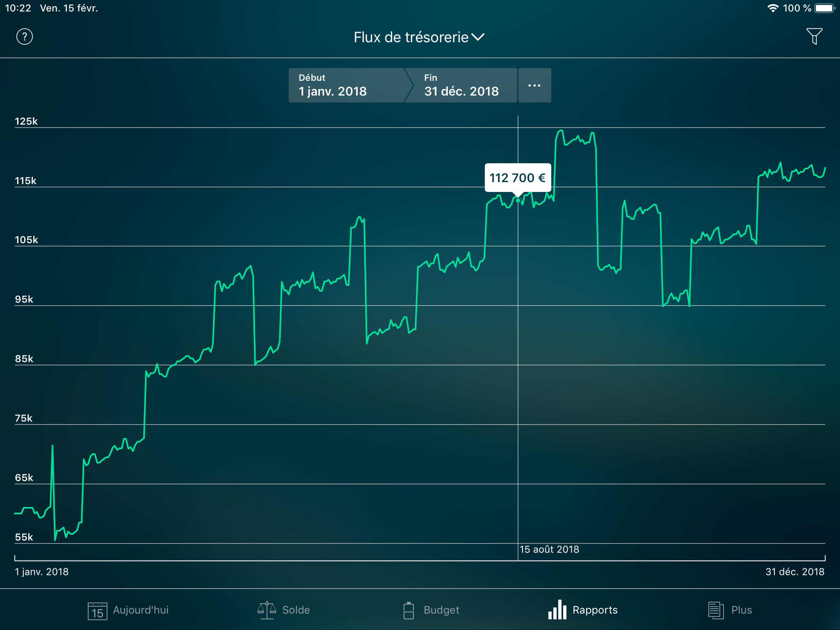This screenshot has height=630, width=840.
Task: Toggle the 15 août 2018 chart marker
Action: click(x=549, y=550)
